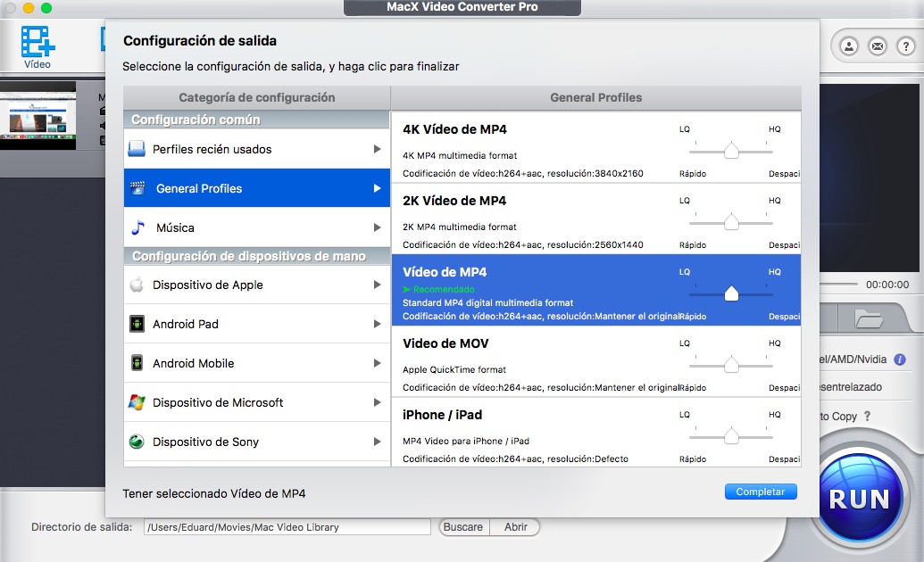Select Android Mobile category
The height and width of the screenshot is (562, 924).
tap(257, 363)
